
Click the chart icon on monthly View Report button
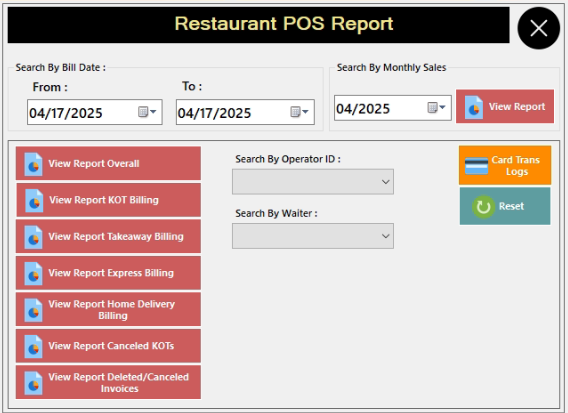point(474,107)
